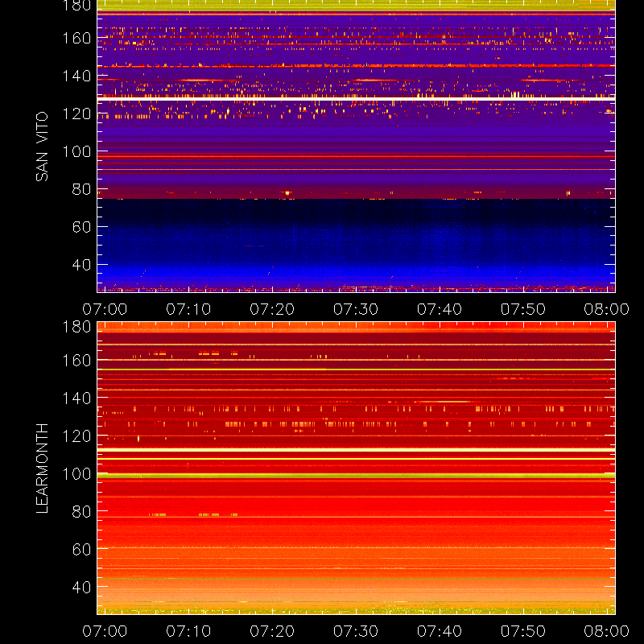The image size is (644, 644).
Task: Choose the 140 frequency label on Learmonth axis
Action: tap(76, 398)
